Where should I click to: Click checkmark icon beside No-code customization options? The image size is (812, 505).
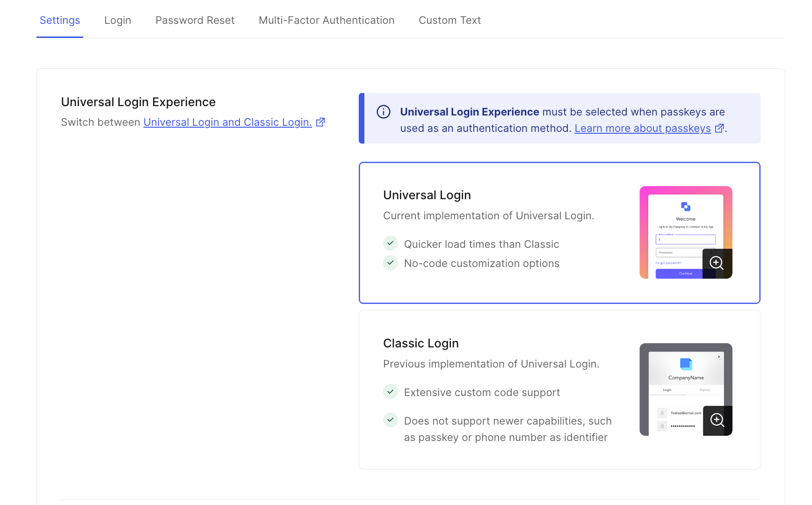(x=391, y=263)
